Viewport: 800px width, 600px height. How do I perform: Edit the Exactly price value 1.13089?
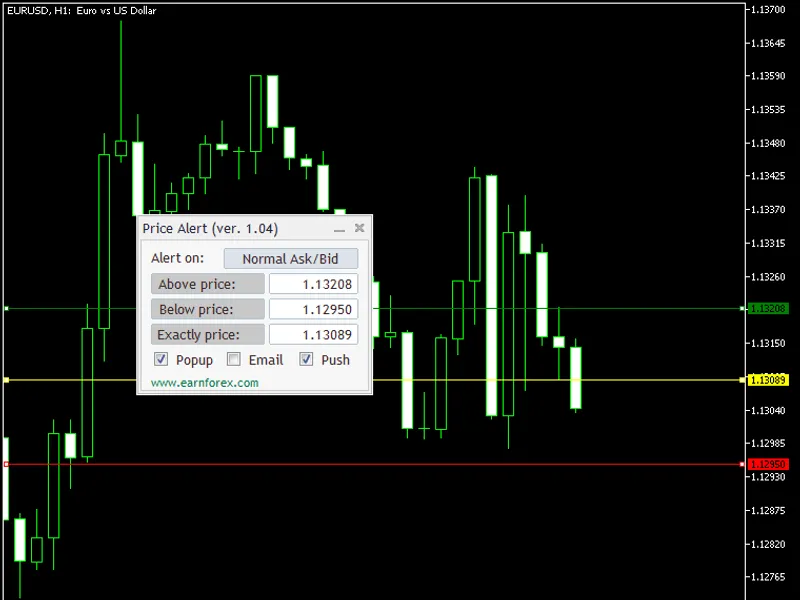(314, 335)
